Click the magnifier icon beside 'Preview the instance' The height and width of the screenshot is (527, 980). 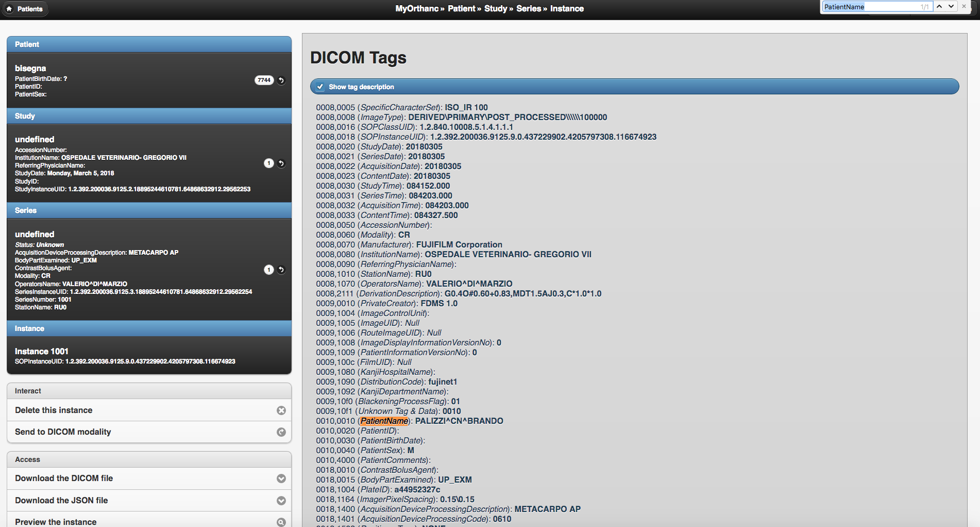click(x=281, y=522)
